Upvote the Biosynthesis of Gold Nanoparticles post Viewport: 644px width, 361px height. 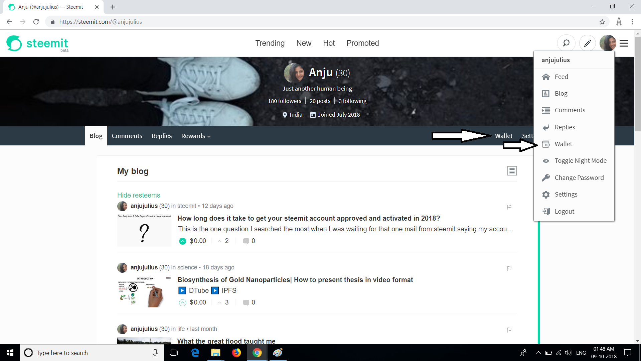pos(183,303)
